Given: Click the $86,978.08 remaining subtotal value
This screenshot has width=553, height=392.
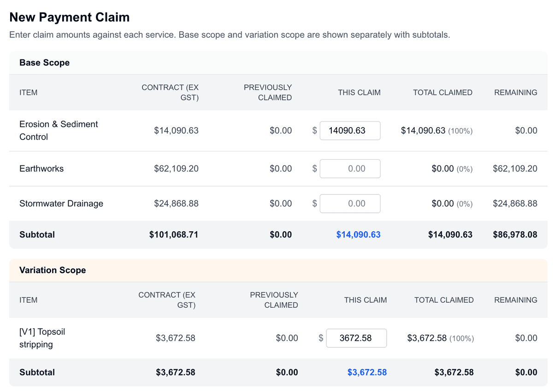Looking at the screenshot, I should click(515, 234).
